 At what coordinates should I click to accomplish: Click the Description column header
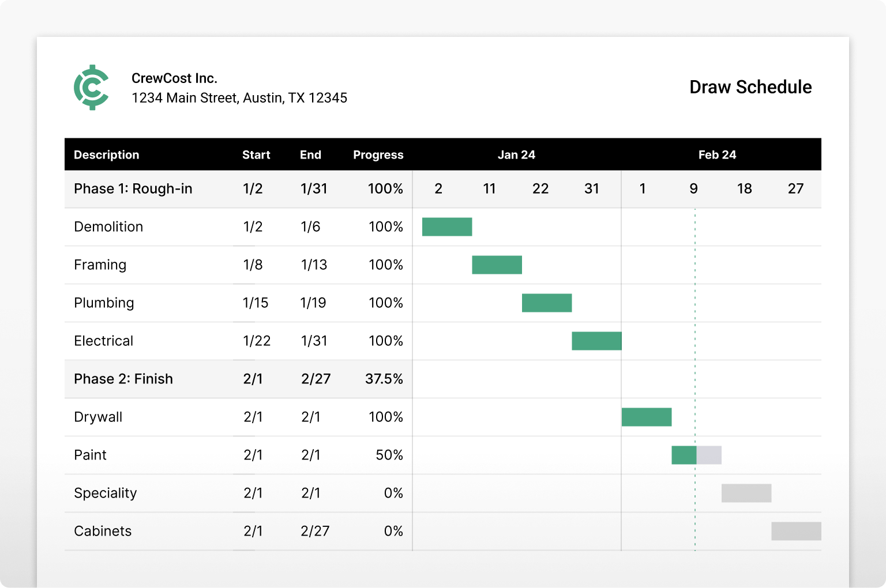coord(107,155)
